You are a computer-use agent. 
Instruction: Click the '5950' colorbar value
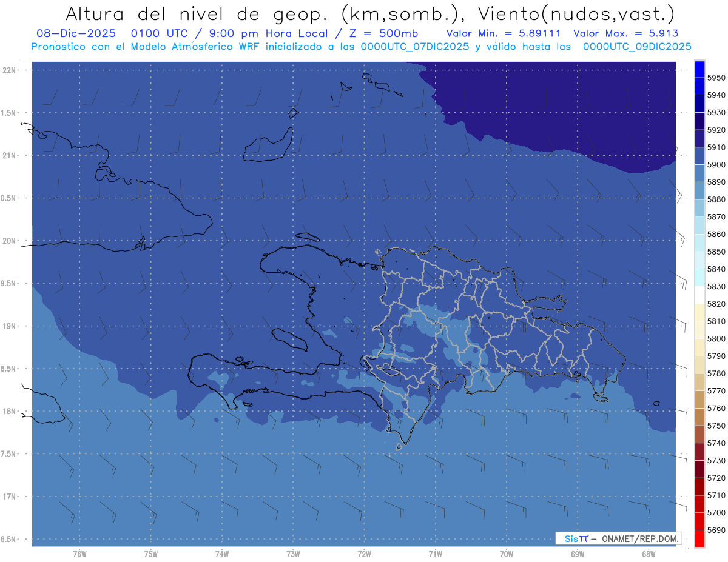(x=716, y=78)
